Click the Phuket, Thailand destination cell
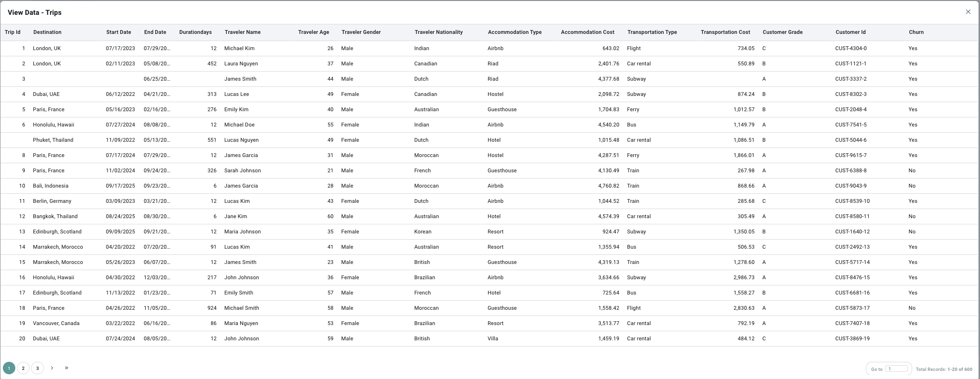980x379 pixels. 53,140
